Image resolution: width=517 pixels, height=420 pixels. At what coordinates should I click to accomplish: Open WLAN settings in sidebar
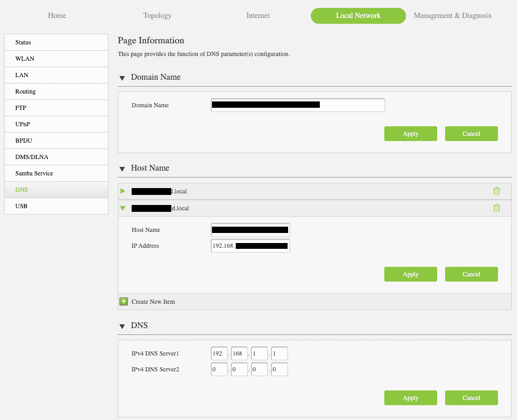tap(25, 59)
